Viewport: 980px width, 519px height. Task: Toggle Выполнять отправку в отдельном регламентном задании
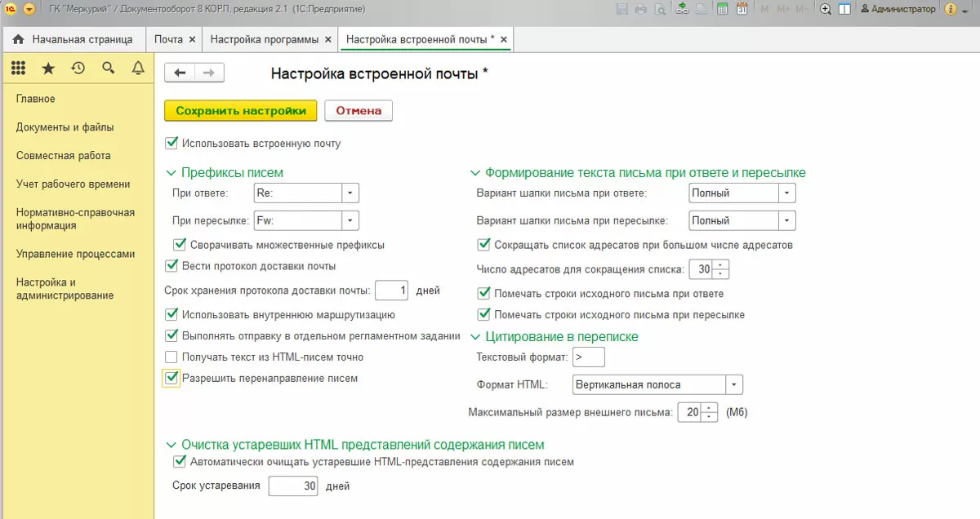point(171,335)
